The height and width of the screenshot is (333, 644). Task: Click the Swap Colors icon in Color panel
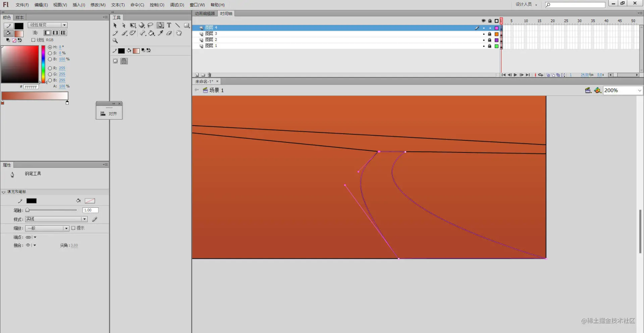tap(20, 40)
